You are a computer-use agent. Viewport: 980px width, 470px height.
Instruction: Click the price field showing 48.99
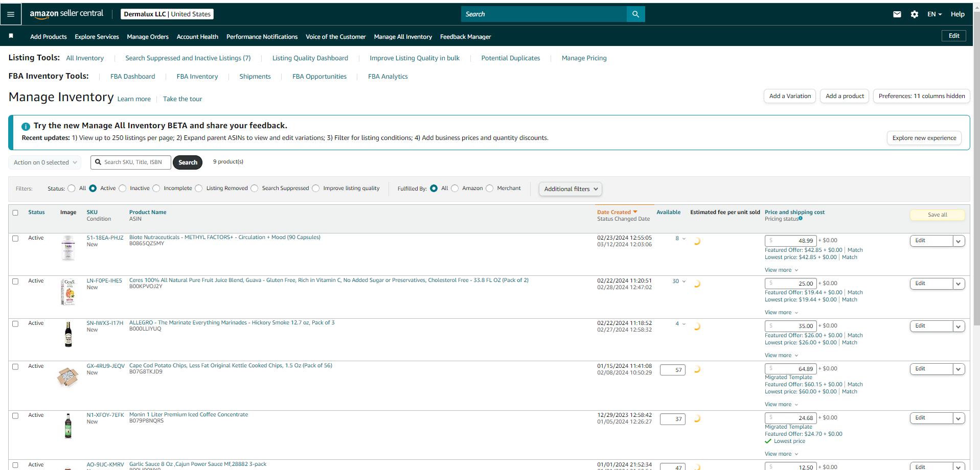[x=791, y=241]
